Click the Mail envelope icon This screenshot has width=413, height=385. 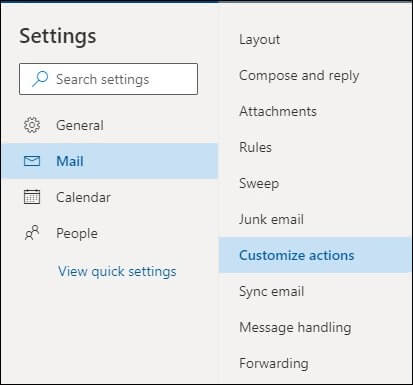point(32,161)
